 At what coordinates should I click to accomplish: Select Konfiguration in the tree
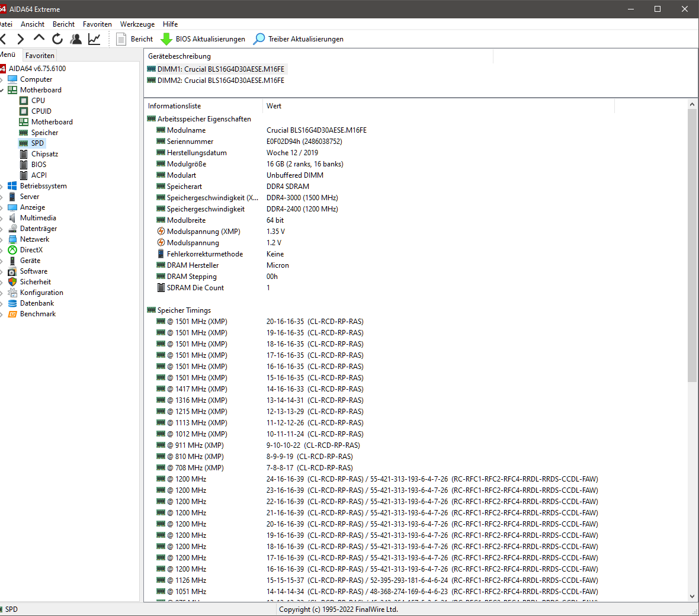click(x=41, y=293)
